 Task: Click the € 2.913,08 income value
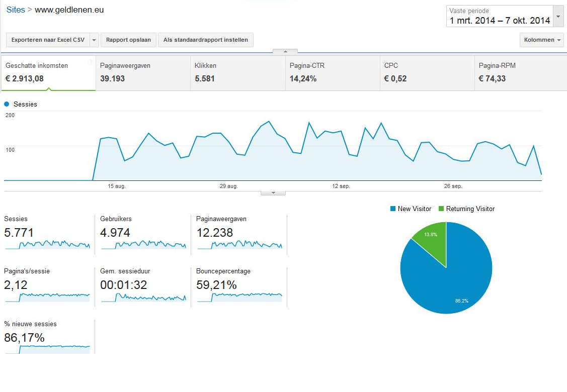click(x=25, y=78)
